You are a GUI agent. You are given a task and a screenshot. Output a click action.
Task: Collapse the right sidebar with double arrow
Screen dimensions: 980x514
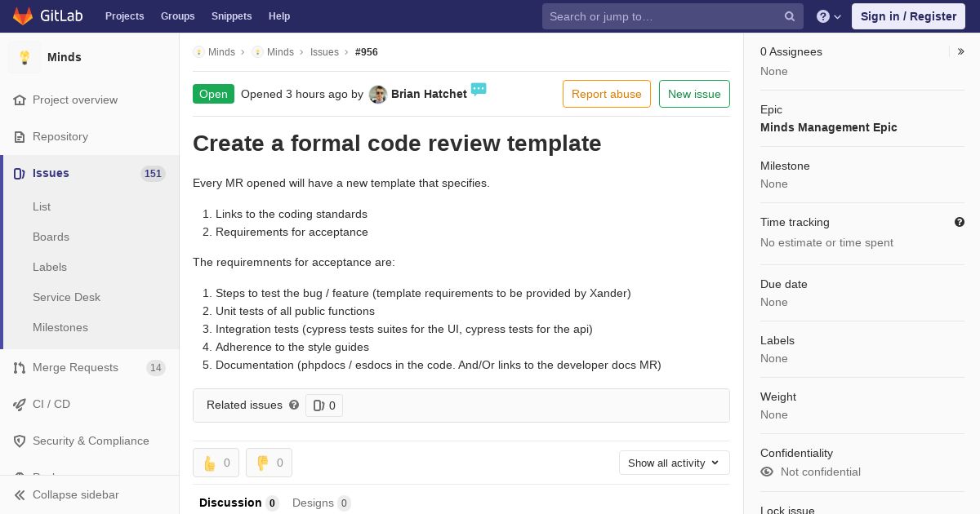point(961,51)
